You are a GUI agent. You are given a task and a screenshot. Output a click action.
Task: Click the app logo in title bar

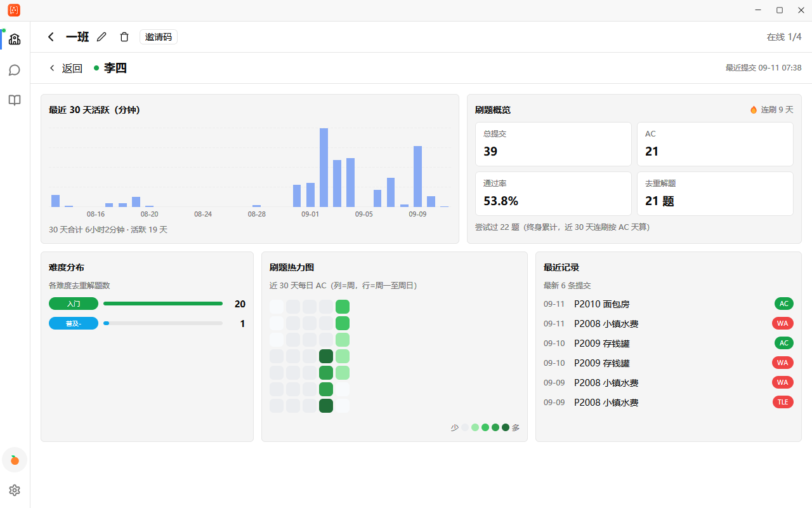14,10
